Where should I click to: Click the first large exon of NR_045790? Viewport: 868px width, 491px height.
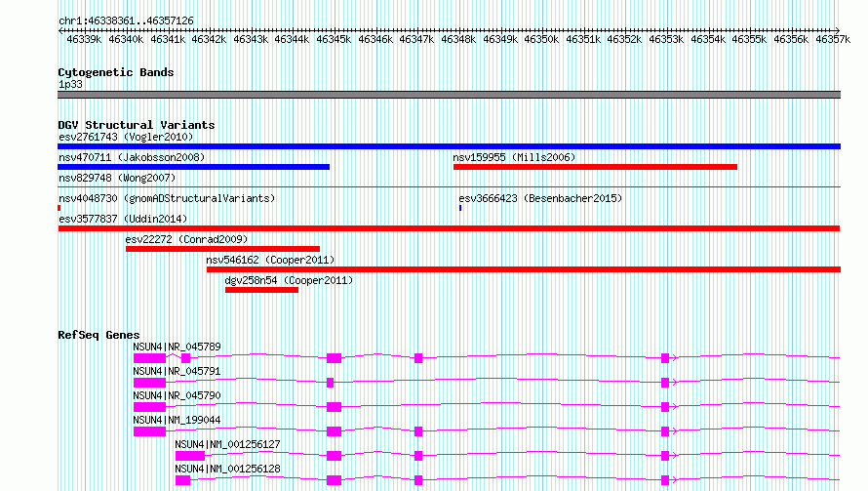[149, 407]
